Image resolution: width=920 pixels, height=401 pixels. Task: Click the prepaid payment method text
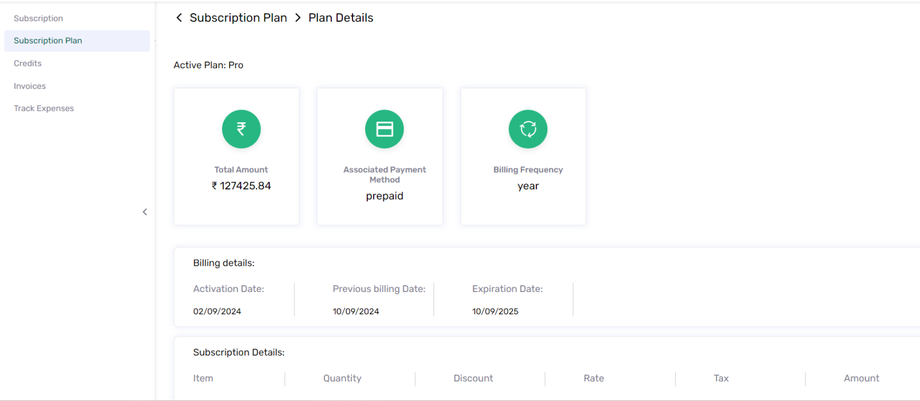pos(384,196)
